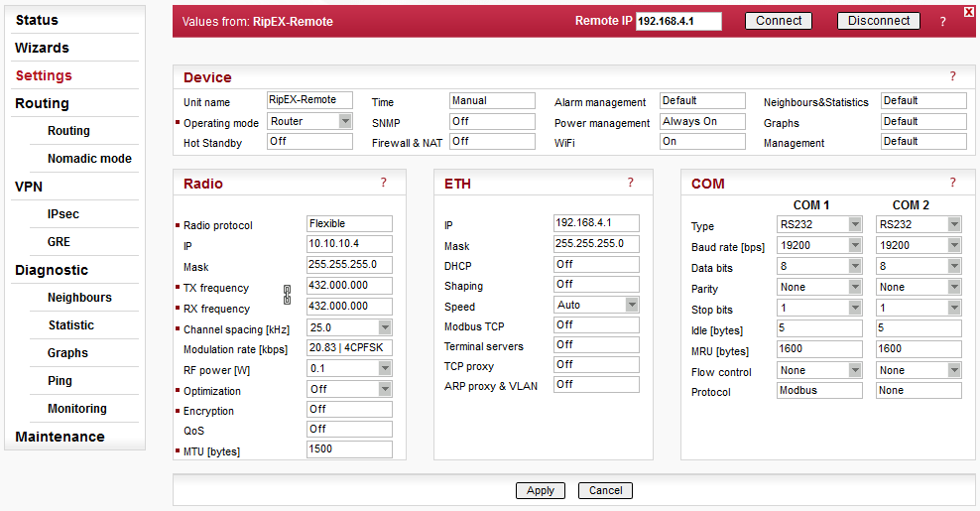
Task: Open the Neighbours diagnostic page
Action: coord(79,298)
